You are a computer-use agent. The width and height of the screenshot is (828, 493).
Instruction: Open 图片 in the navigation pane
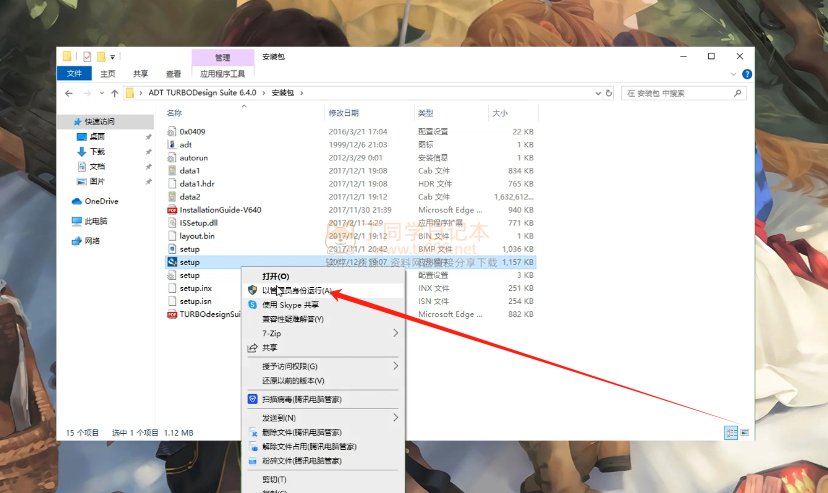pos(97,181)
